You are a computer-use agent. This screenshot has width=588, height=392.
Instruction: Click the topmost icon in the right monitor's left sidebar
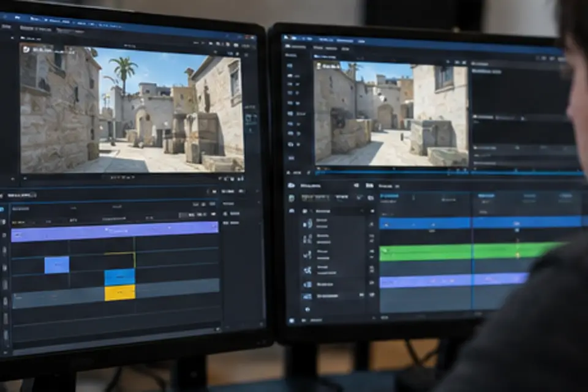click(290, 66)
